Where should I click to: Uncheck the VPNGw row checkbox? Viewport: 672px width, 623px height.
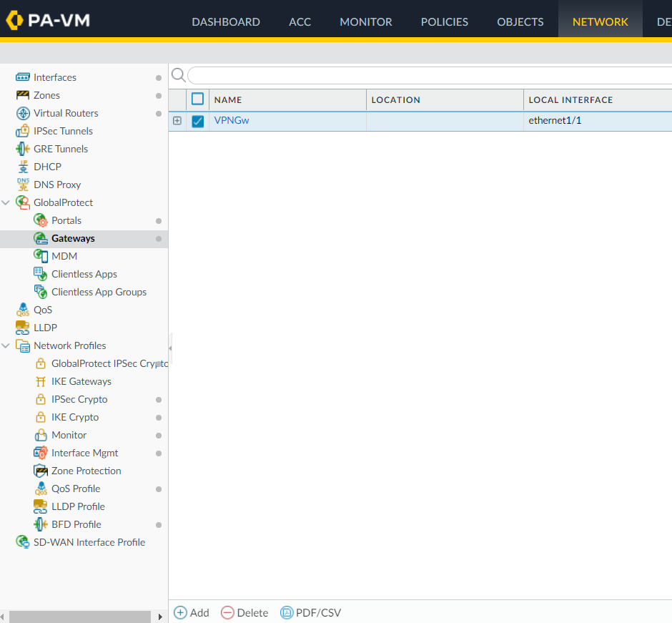click(x=198, y=122)
